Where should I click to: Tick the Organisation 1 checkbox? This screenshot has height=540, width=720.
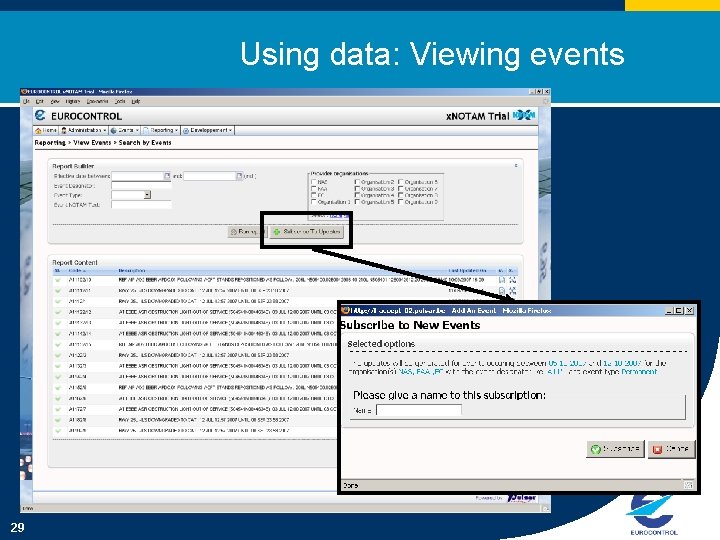coord(314,202)
